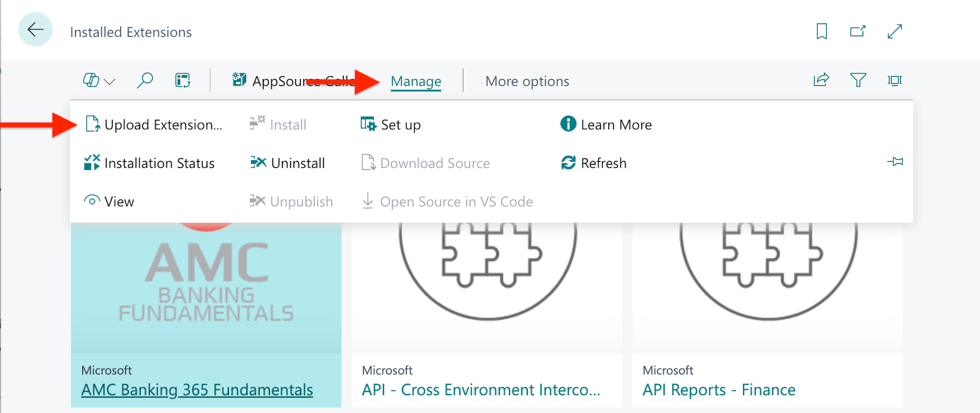Toggle the FactBox pane icon
Viewport: 980px width, 413px height.
coord(895,80)
